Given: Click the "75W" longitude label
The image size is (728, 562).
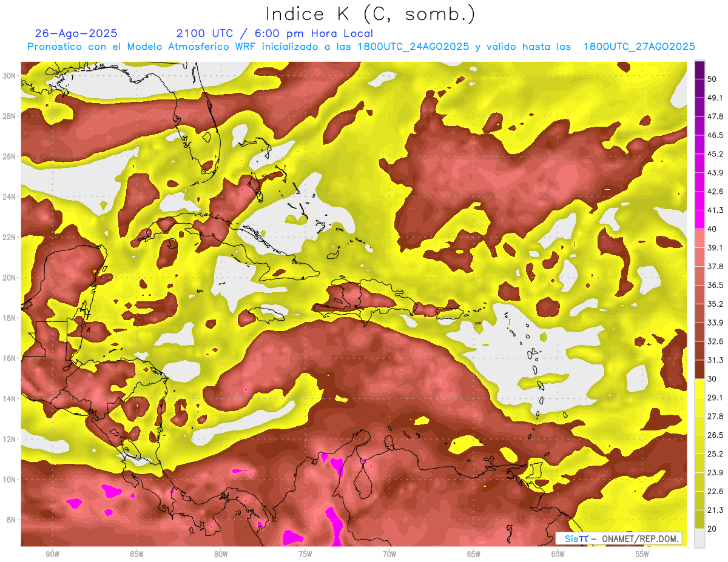Looking at the screenshot, I should tap(305, 554).
